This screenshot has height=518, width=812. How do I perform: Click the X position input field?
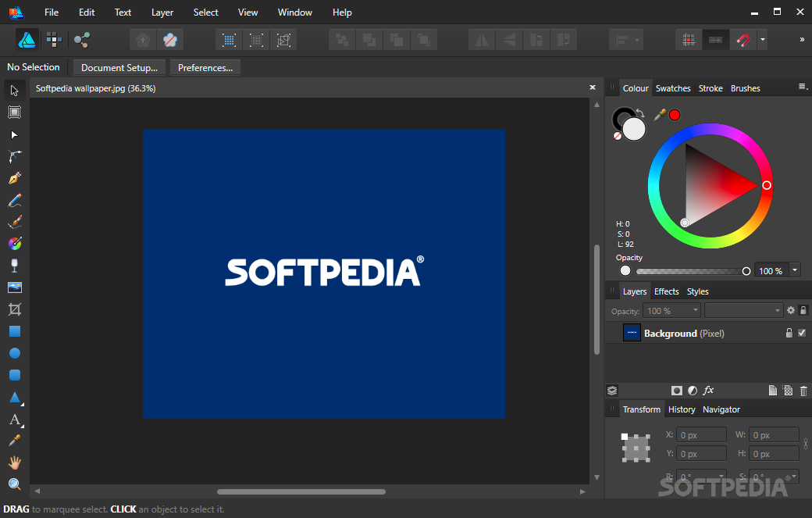coord(701,435)
